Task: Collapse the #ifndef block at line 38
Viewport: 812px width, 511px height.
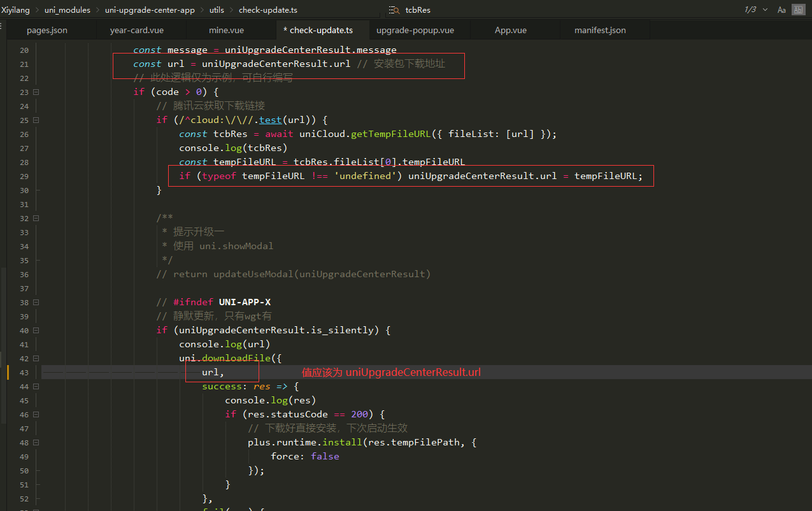Action: (36, 302)
